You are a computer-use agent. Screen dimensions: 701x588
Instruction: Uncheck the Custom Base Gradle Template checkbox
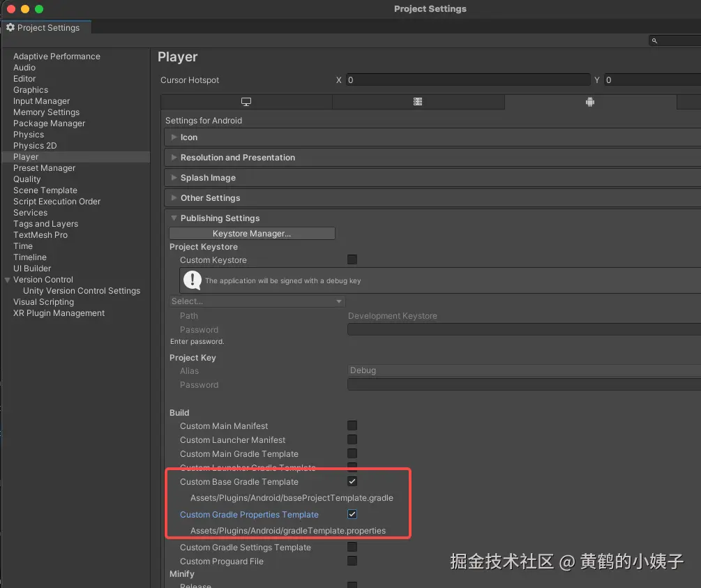pos(352,481)
